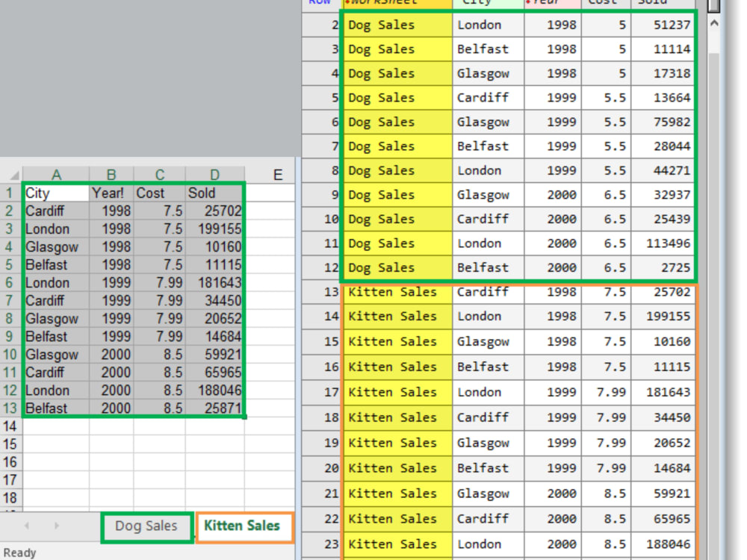The width and height of the screenshot is (747, 560).
Task: Click grid Sold value 11114
Action: click(x=662, y=49)
